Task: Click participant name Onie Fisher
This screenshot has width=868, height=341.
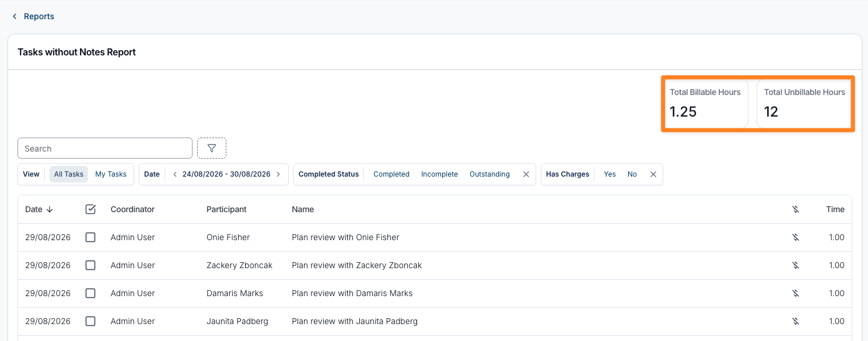Action: point(228,237)
